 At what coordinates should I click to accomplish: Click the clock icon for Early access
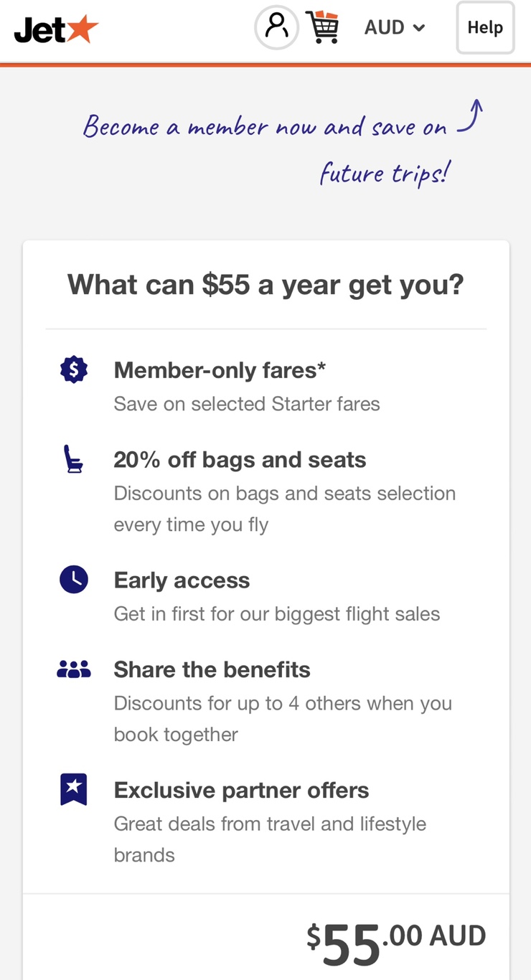click(74, 580)
